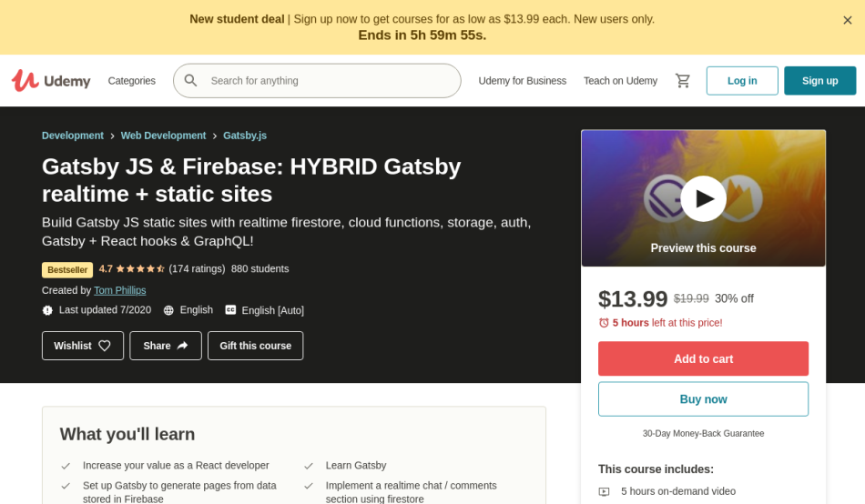Play the course preview video
The height and width of the screenshot is (504, 865).
point(703,198)
